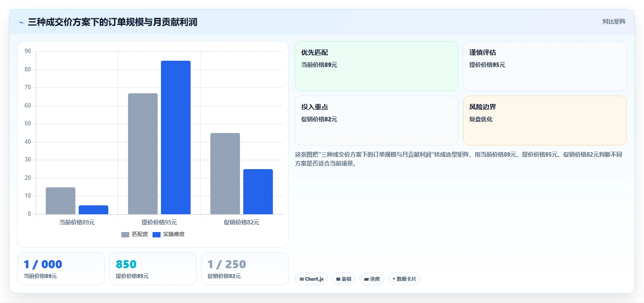Open the 投入重点 matrix card

click(376, 120)
